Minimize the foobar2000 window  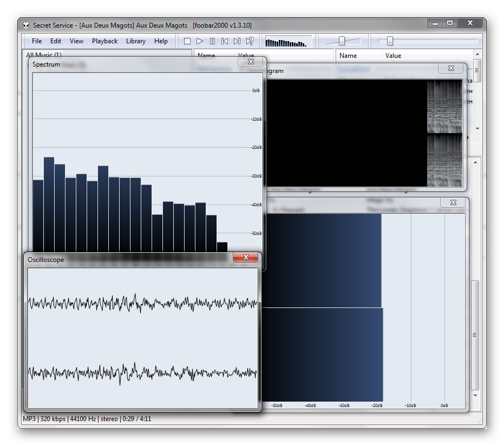(435, 23)
